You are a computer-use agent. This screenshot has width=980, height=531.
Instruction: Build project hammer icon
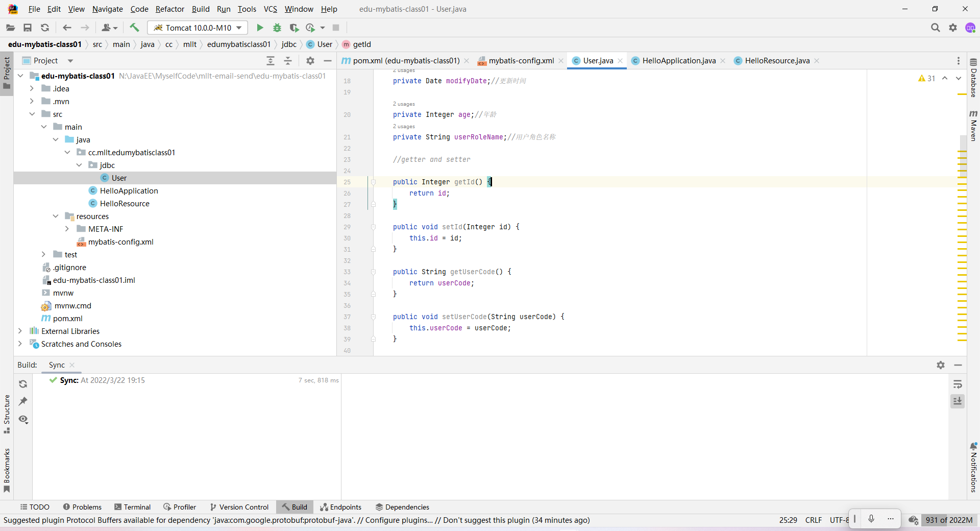coord(134,28)
